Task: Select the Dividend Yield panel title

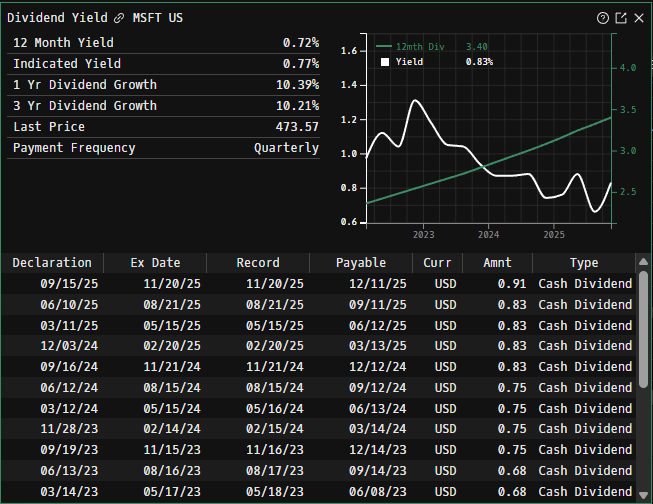Action: (57, 18)
